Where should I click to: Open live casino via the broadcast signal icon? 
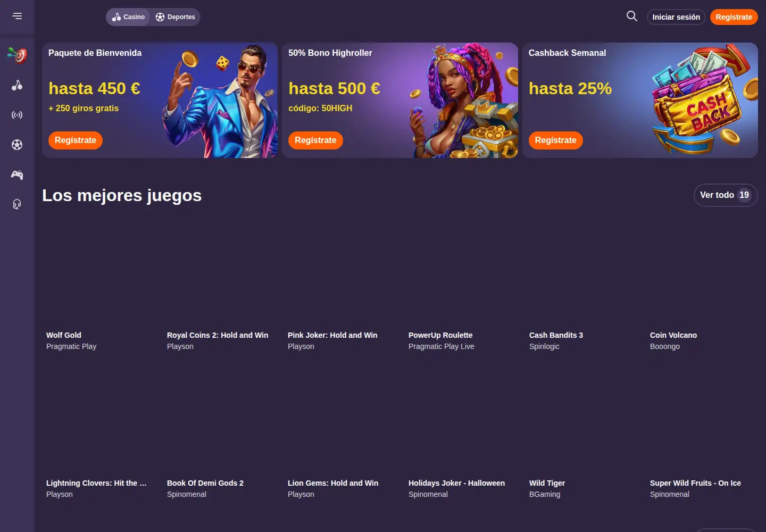click(17, 115)
